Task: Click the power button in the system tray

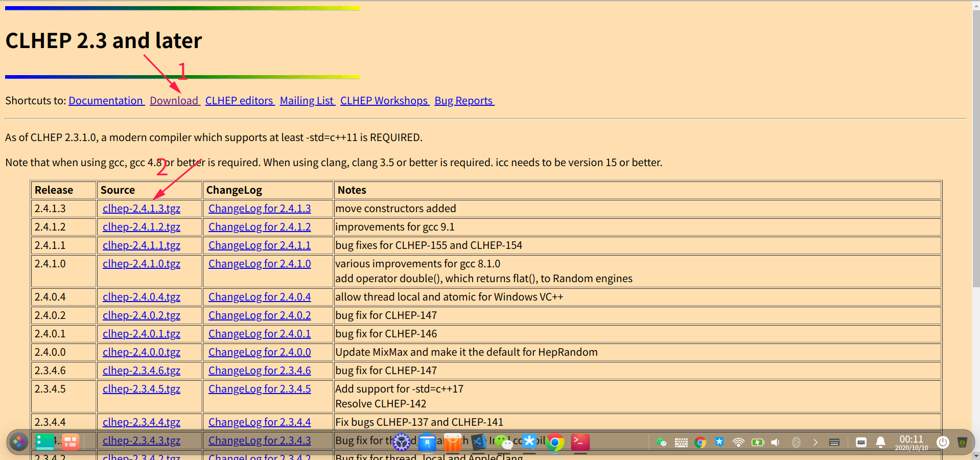Action: [943, 442]
